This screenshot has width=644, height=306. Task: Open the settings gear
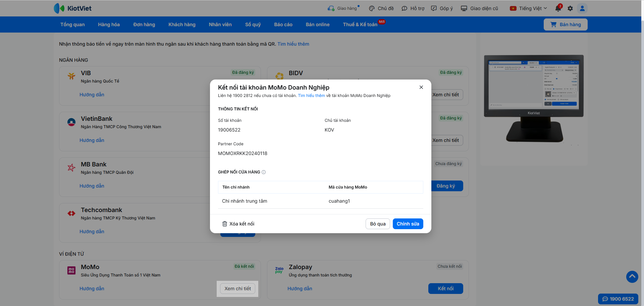coord(570,8)
